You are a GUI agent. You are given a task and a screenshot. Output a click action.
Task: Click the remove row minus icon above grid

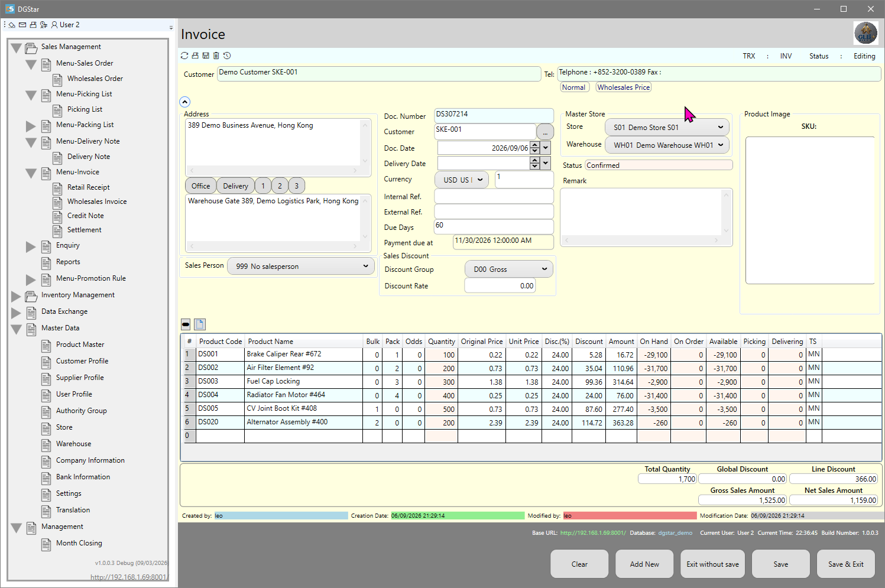click(186, 324)
